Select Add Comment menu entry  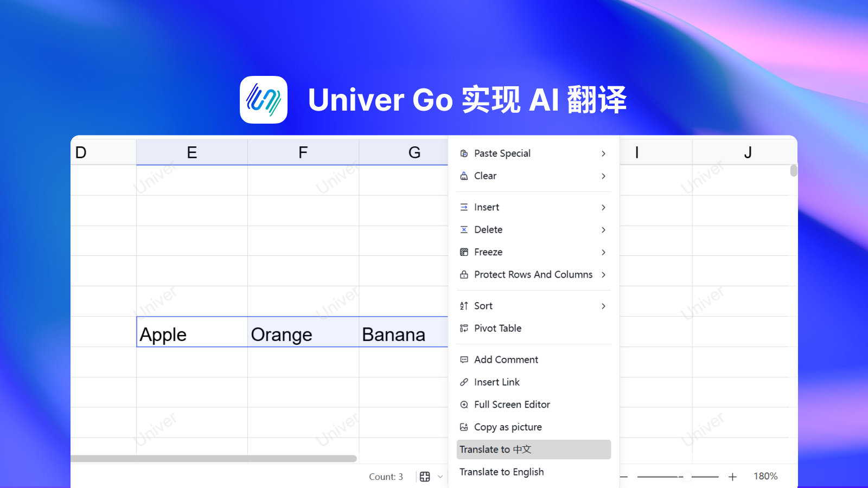click(x=534, y=359)
